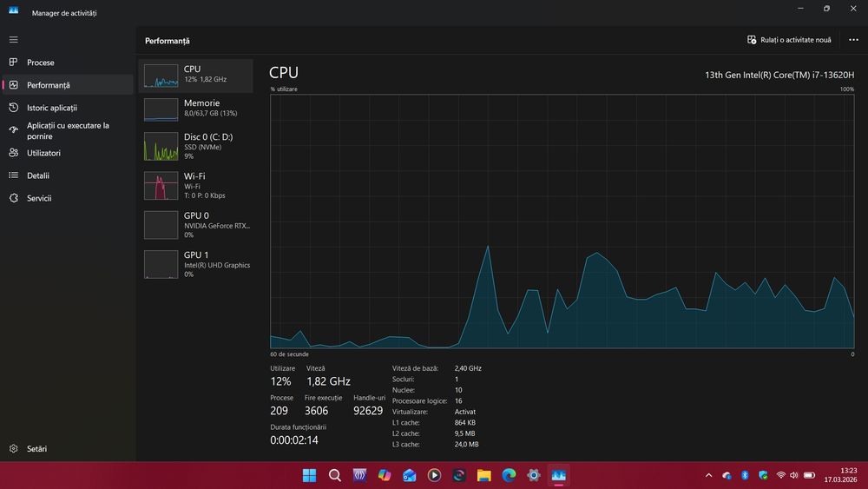Open Istoric aplicații page
This screenshot has height=489, width=868.
[x=68, y=108]
